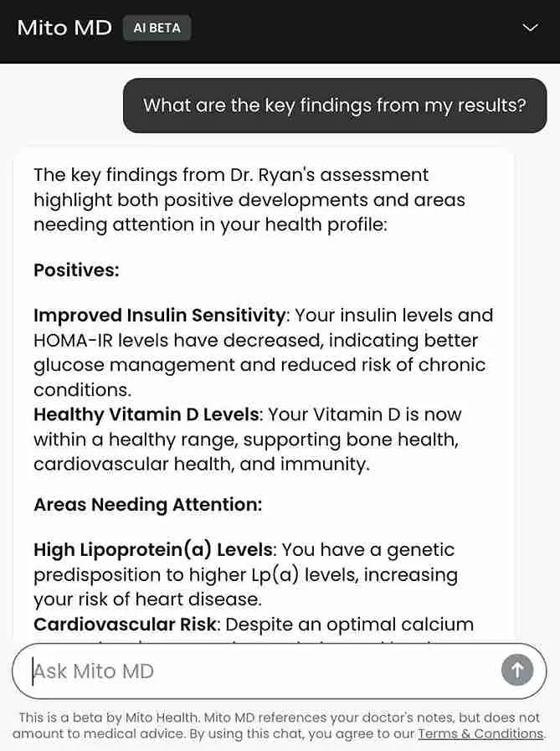Click the High Lipoprotein(a) Levels heading
Image resolution: width=560 pixels, height=751 pixels.
coord(153,550)
